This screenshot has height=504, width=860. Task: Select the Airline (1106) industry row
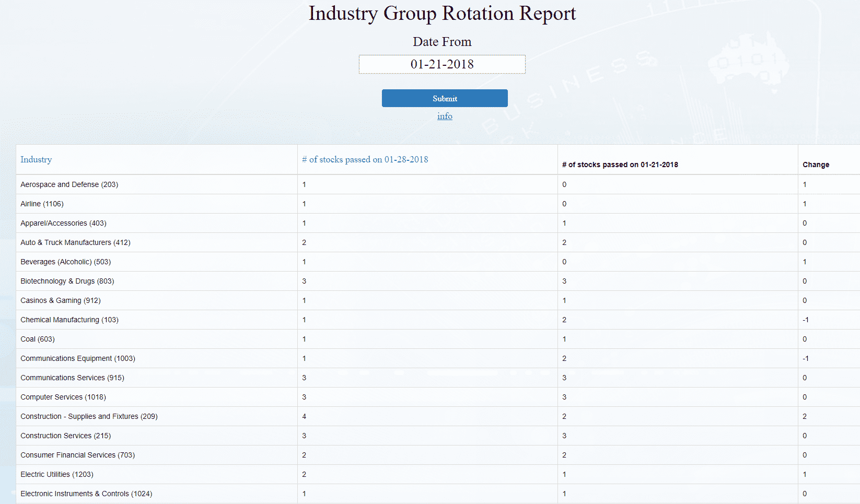pyautogui.click(x=42, y=204)
